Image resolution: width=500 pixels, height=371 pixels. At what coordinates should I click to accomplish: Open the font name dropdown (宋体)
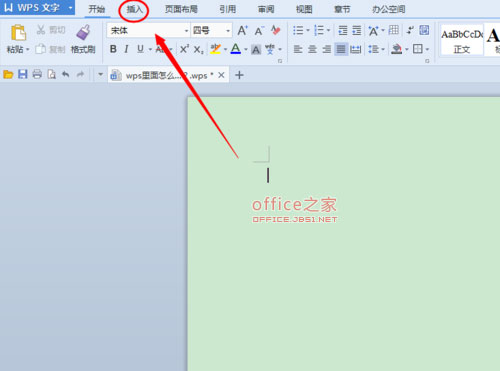click(186, 31)
